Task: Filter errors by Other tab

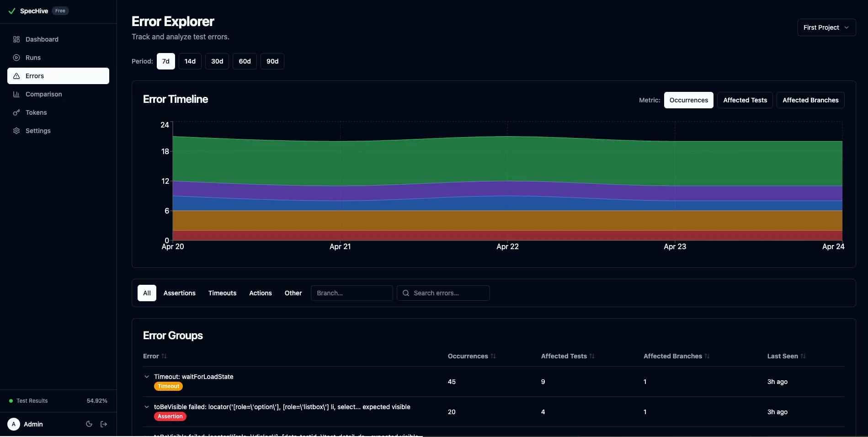Action: [293, 293]
